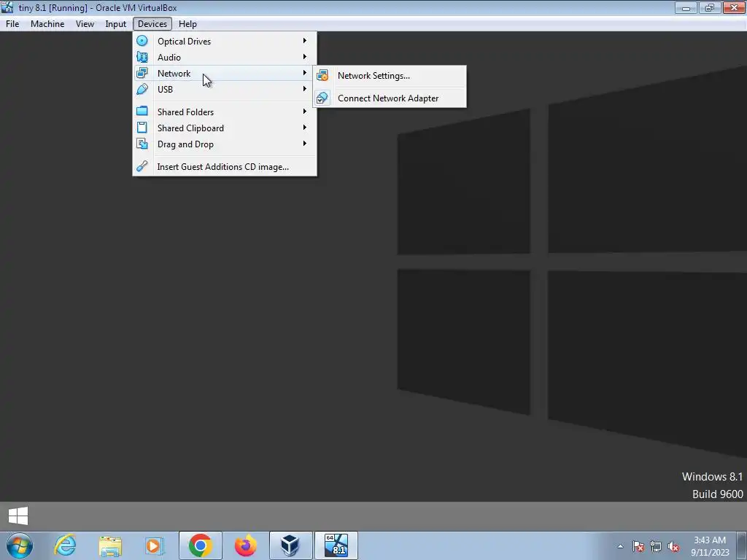Screen dimensions: 747x560
Task: Open Firefox from the taskbar
Action: [245, 545]
